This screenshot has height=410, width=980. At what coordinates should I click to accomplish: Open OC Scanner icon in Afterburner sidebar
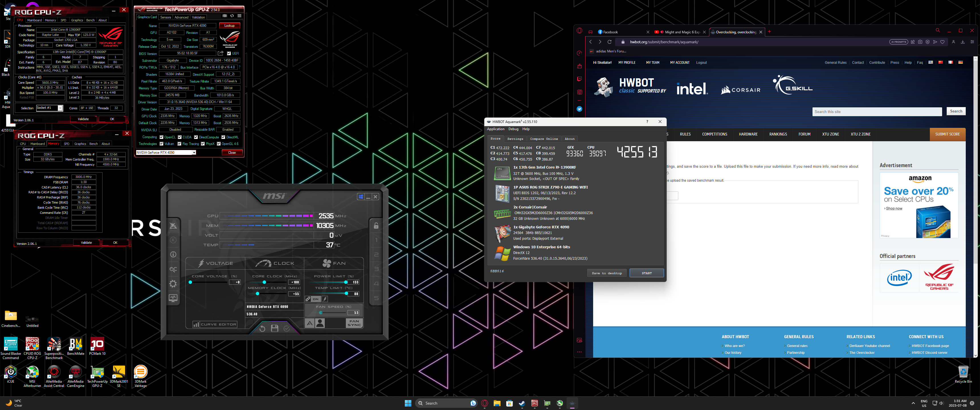173,269
